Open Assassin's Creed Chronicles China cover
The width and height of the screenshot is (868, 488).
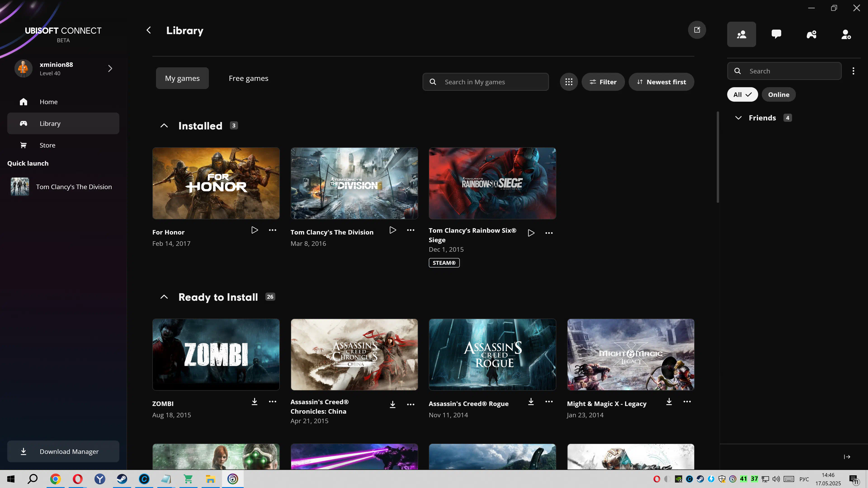tap(354, 355)
